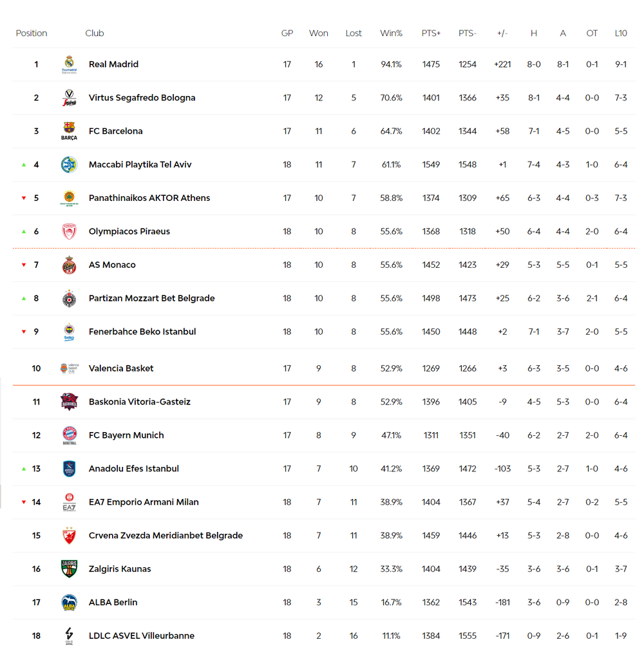Open Virtus Segafredo Bologna team link

pos(142,98)
